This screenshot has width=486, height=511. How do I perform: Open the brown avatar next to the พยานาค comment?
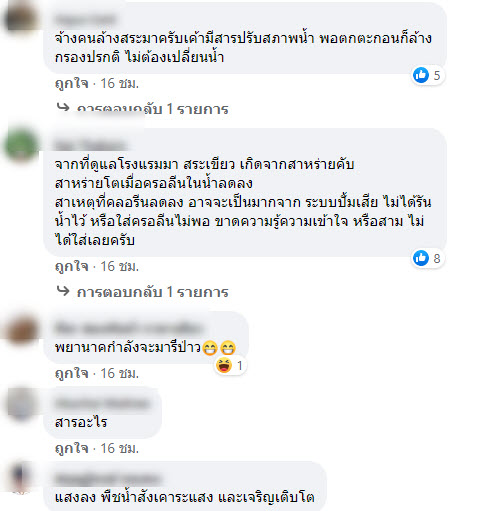[22, 330]
